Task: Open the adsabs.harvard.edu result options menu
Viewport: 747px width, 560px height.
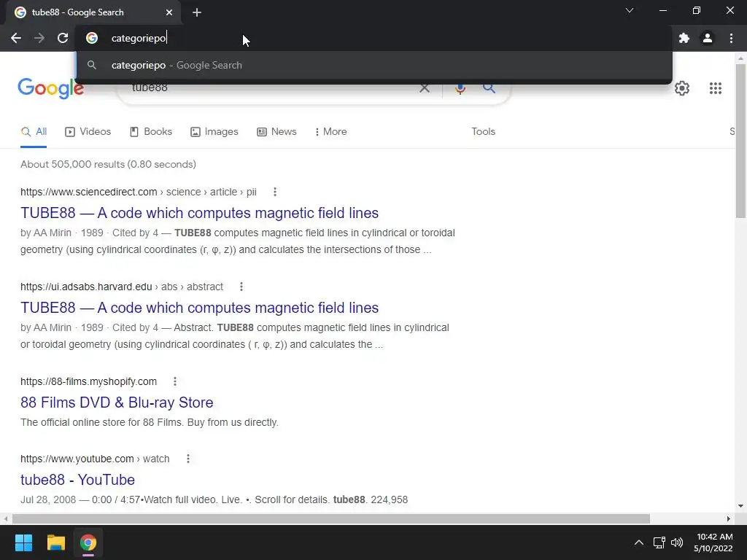Action: point(241,287)
